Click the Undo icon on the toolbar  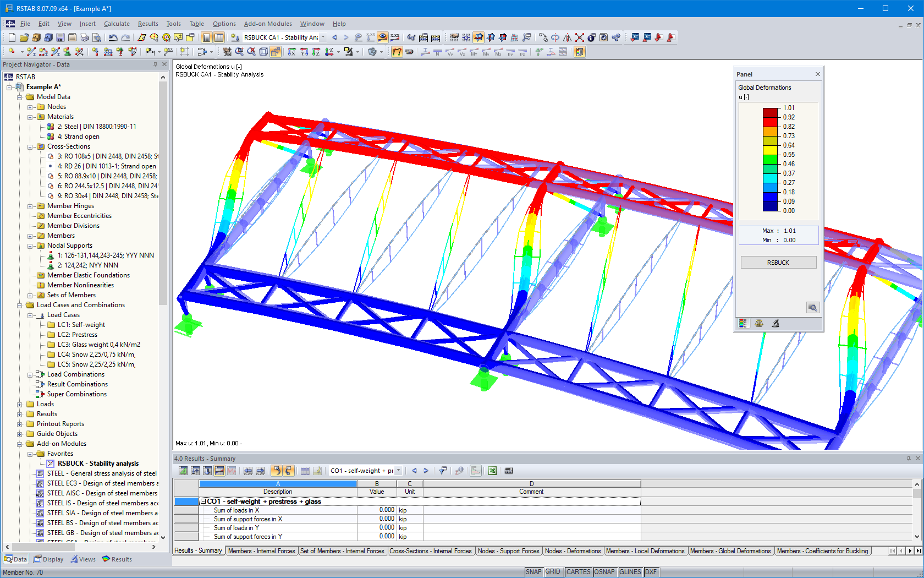coord(112,37)
